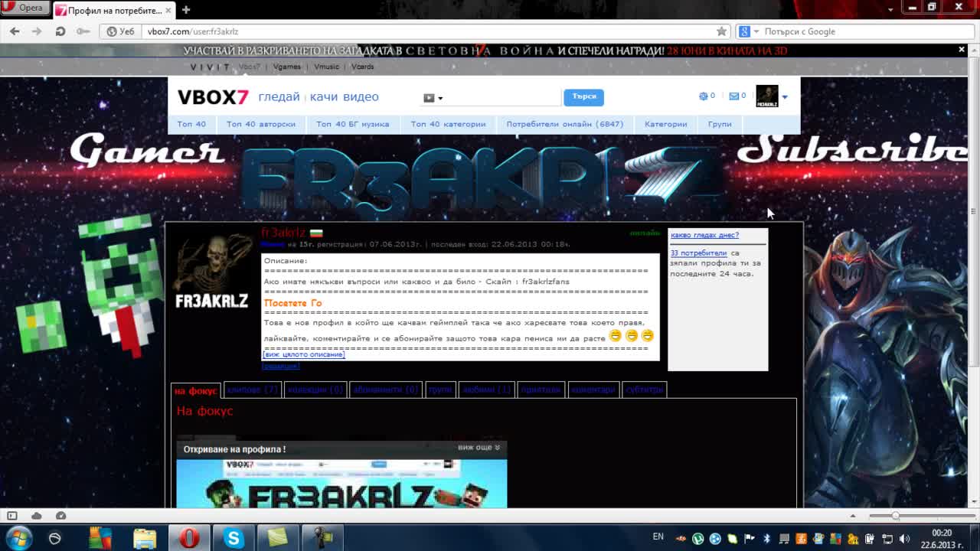Image resolution: width=980 pixels, height=551 pixels.
Task: Click the uTorrent tray icon
Action: point(697,539)
